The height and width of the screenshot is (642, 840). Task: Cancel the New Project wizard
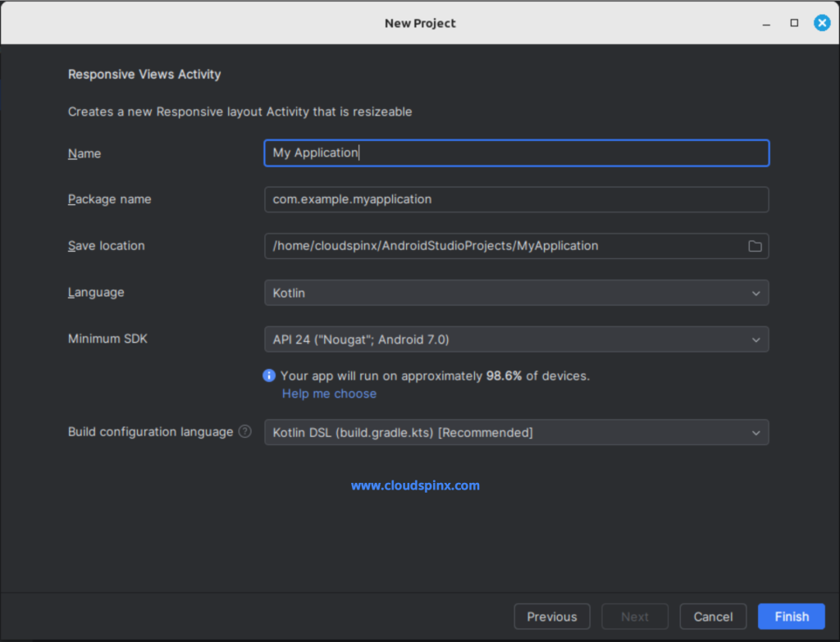(x=712, y=616)
